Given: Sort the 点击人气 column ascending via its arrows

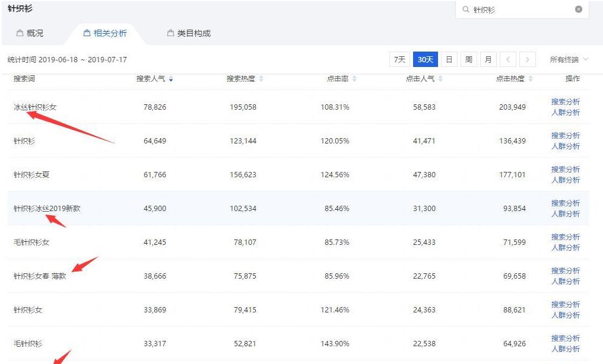Looking at the screenshot, I should (x=440, y=78).
